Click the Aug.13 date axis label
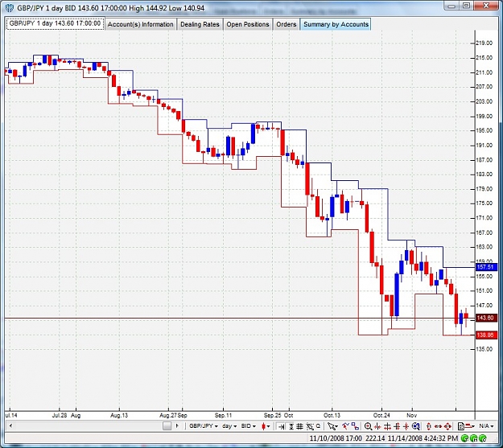503x448 pixels. 119,415
